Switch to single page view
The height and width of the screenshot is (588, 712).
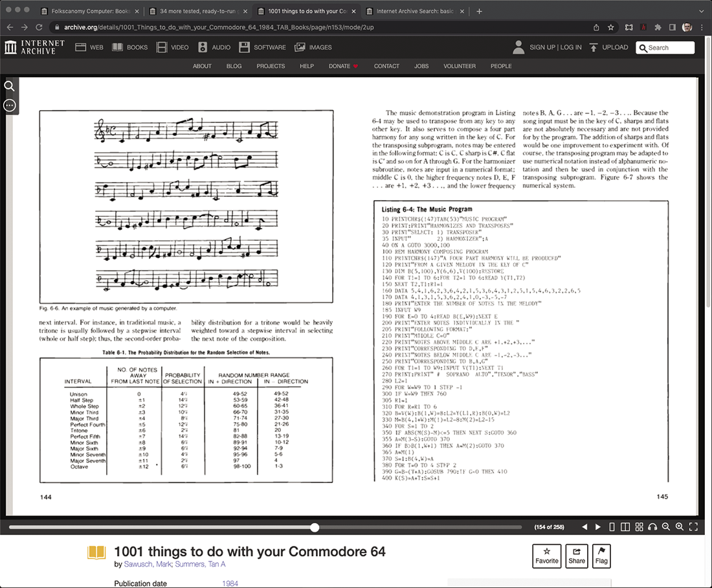pyautogui.click(x=612, y=527)
